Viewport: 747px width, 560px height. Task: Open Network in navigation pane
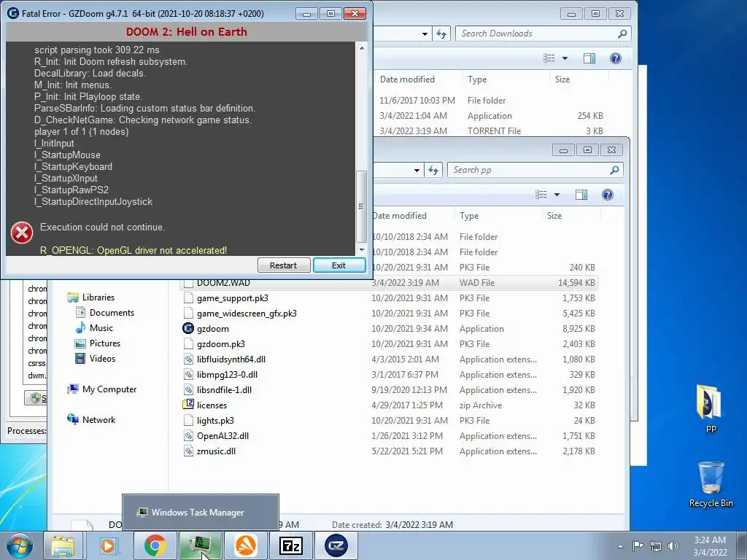(x=98, y=419)
